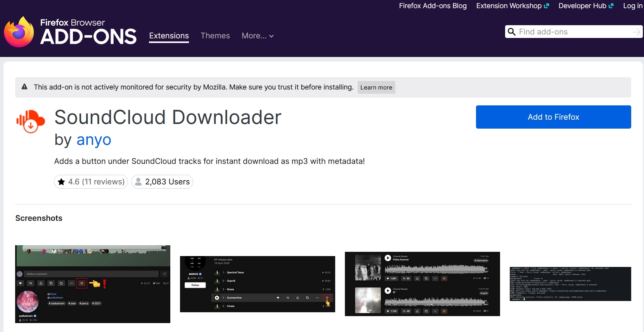Click the Learn more button
644x332 pixels.
click(376, 88)
